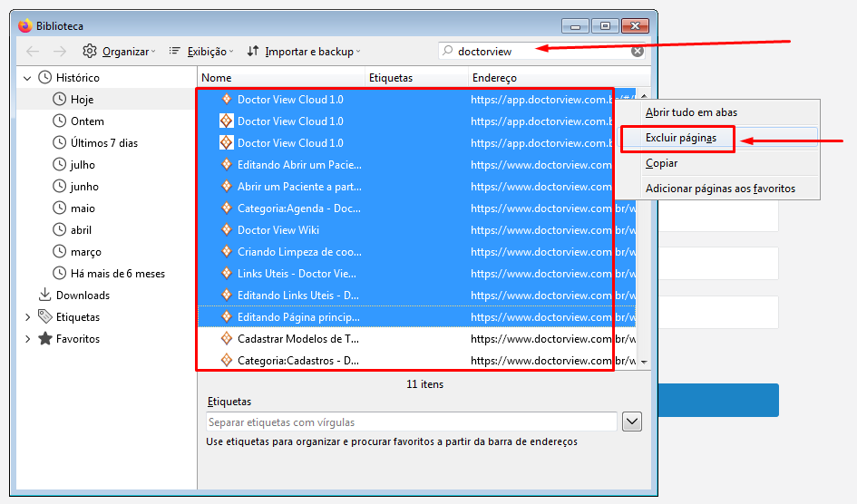Click the forward arrow in toolbar

[x=60, y=52]
